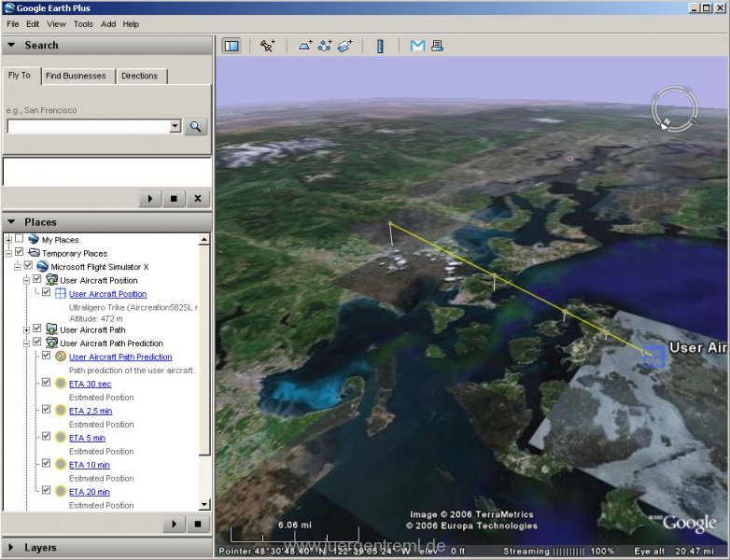Click the Print toolbar icon
Screen dimensions: 730x560
click(437, 46)
